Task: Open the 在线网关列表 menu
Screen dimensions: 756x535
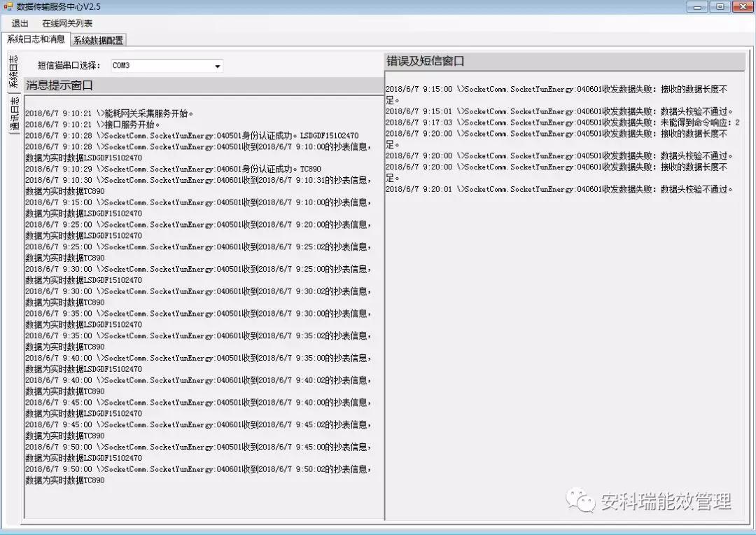Action: click(67, 23)
